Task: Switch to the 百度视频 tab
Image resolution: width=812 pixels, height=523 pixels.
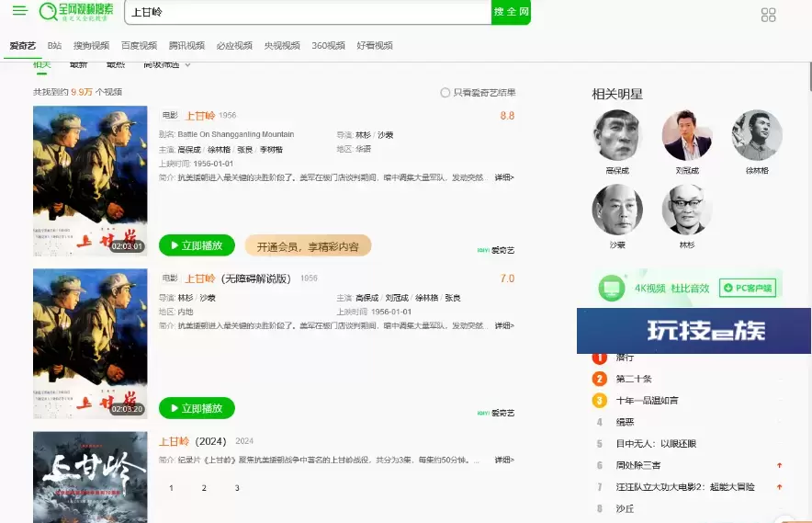Action: point(139,46)
